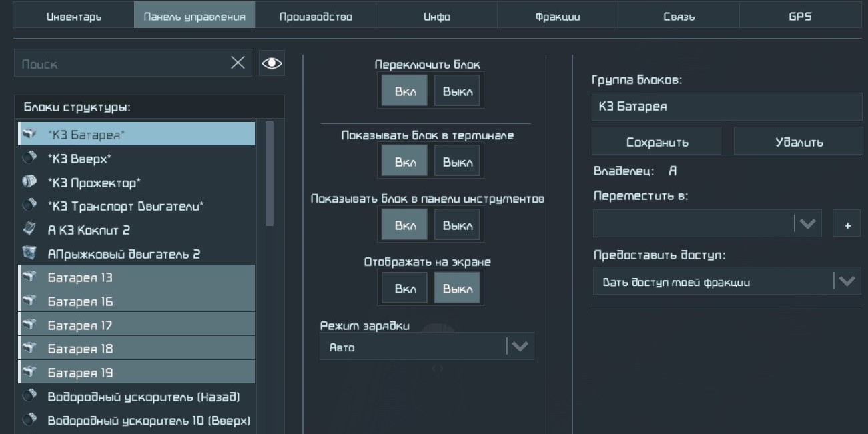868x434 pixels.
Task: Set Отображать на экране to Выкл
Action: point(456,287)
